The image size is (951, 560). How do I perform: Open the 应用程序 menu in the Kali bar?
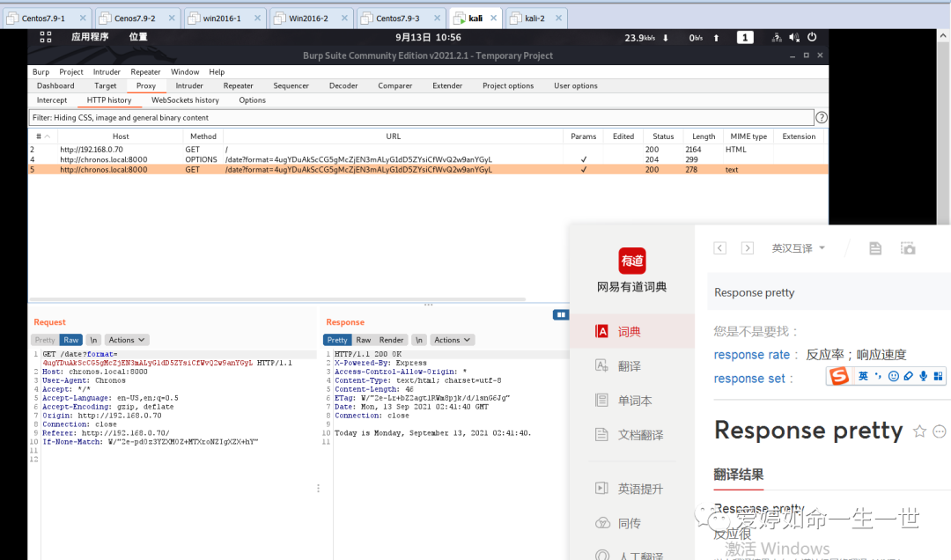tap(90, 37)
